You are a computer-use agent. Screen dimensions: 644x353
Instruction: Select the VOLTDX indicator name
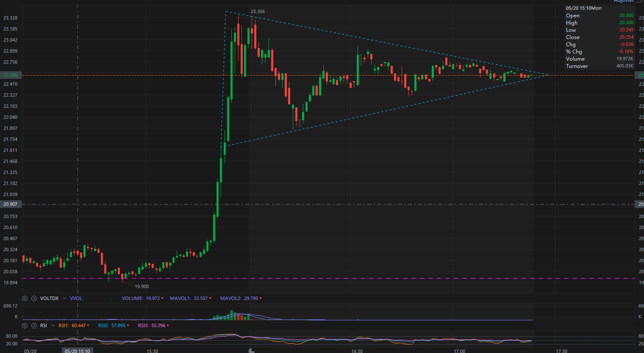[49, 298]
